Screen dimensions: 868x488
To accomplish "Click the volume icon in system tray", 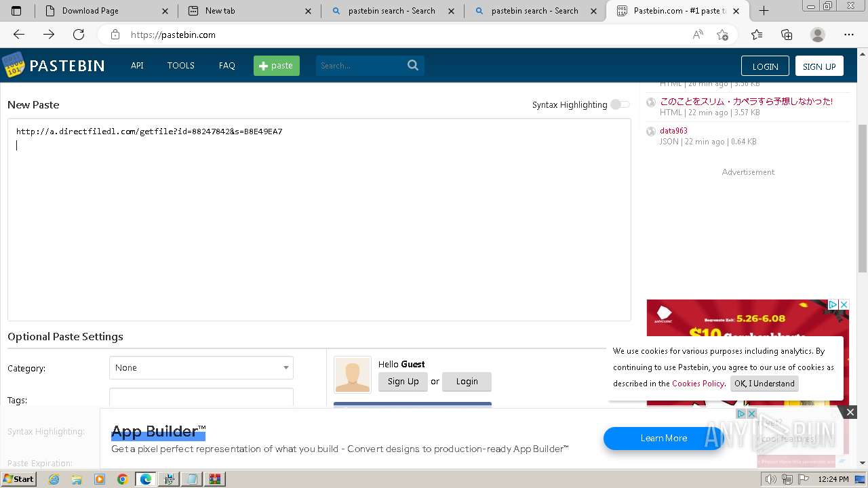I will click(771, 479).
